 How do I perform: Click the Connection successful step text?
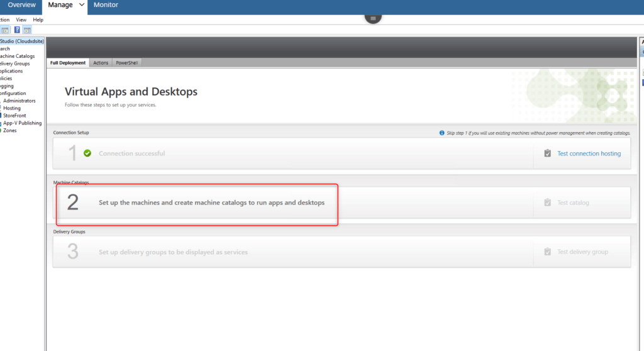click(132, 153)
